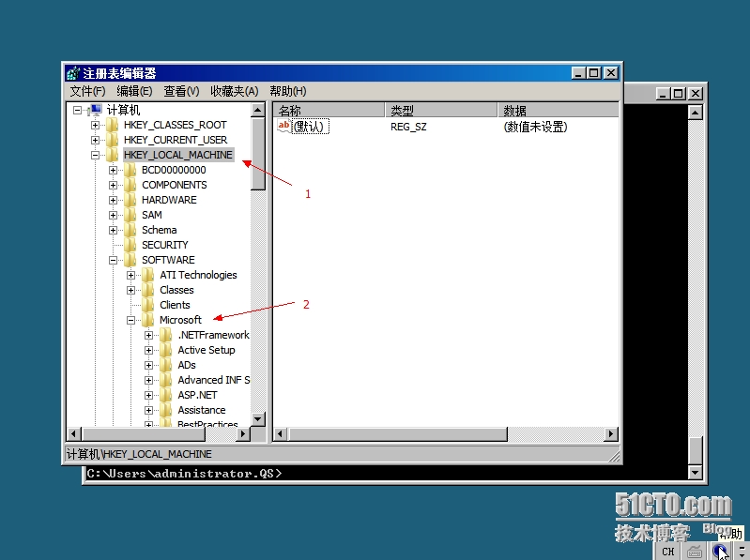Click tree pane scroll right arrow
The image size is (750, 560).
243,434
